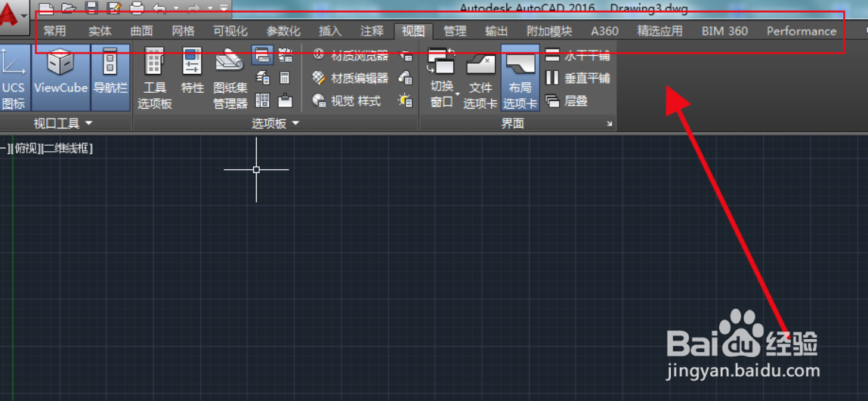
Task: Click the Undo arrow icon
Action: click(x=159, y=8)
